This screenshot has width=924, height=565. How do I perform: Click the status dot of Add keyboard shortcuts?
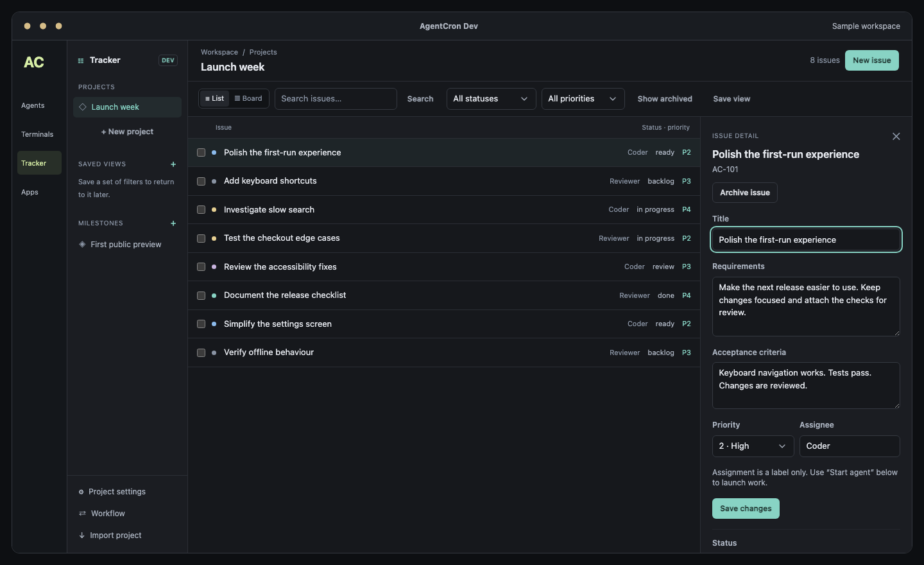pyautogui.click(x=214, y=181)
